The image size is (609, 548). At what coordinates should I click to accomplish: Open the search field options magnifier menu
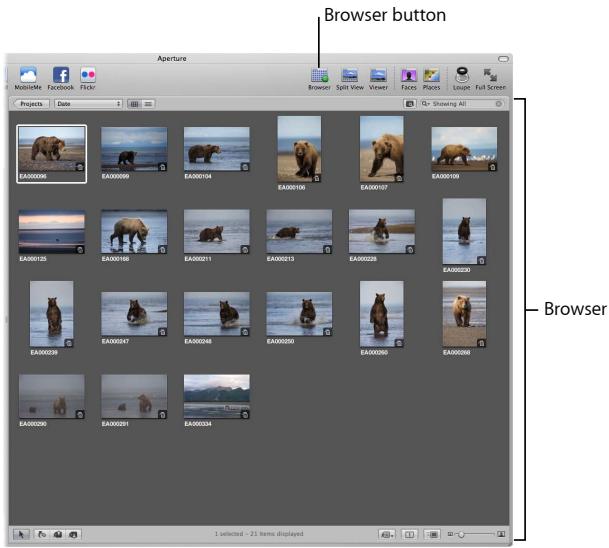(426, 104)
